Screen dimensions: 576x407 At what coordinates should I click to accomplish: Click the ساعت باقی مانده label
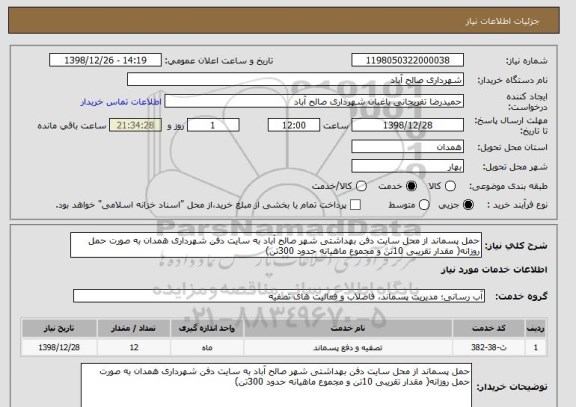coord(72,126)
